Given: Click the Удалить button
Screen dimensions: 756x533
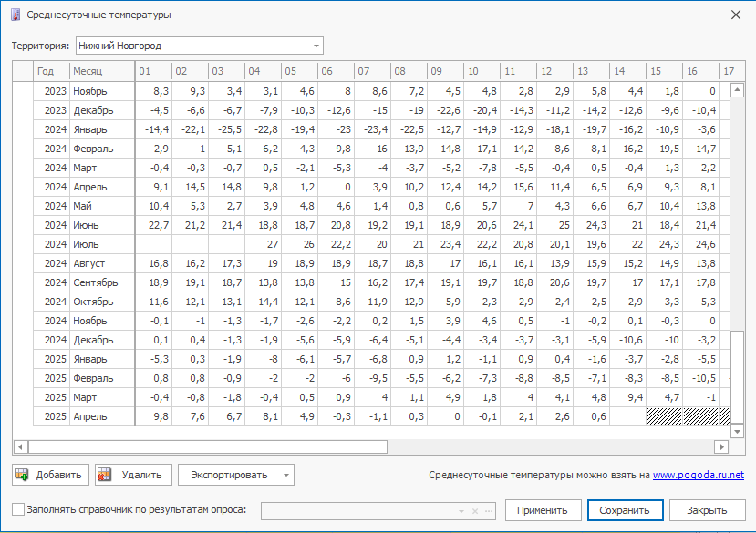Looking at the screenshot, I should (x=133, y=475).
